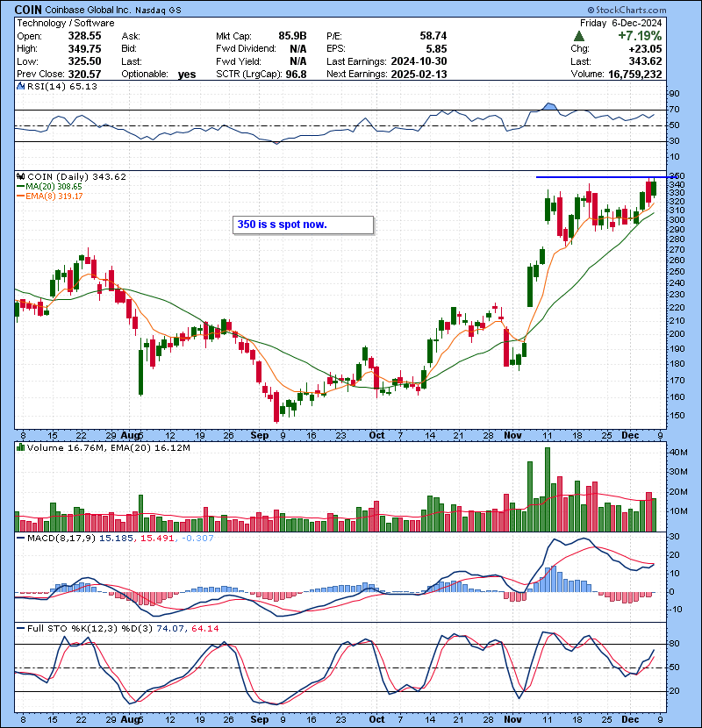Image resolution: width=702 pixels, height=728 pixels.
Task: Click the Oct label on the price chart axis
Action: tap(376, 436)
